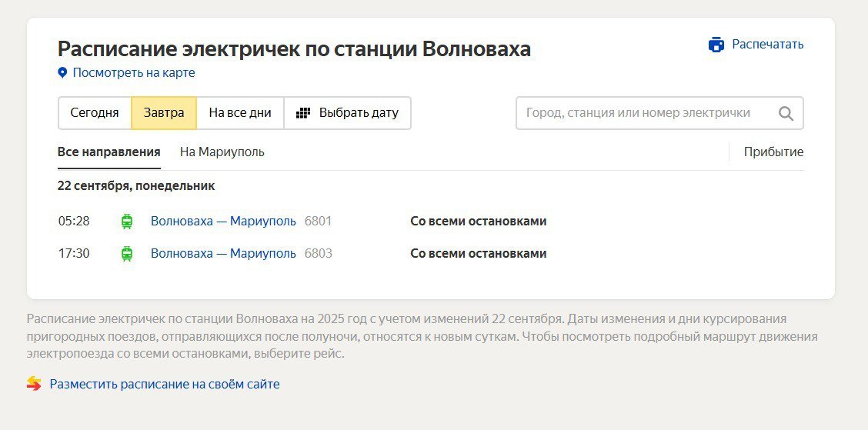Click the magnifying glass search icon
The height and width of the screenshot is (430, 868).
click(786, 114)
